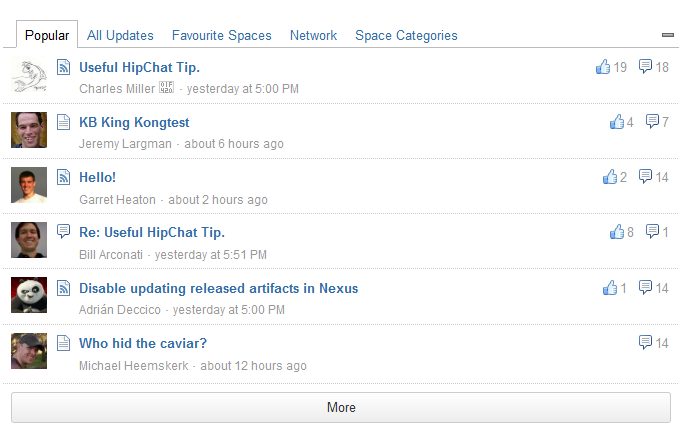Click thumbs-up icon for KB King Kongtest
This screenshot has width=688, height=435.
617,122
